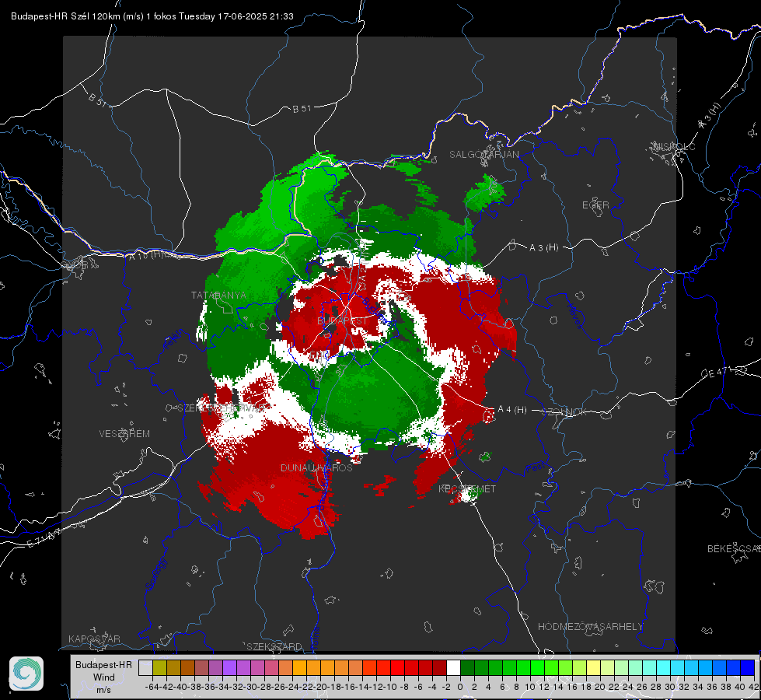This screenshot has width=761, height=700.
Task: Click the deep blue swatch between 40 and 42
Action: pos(748,667)
